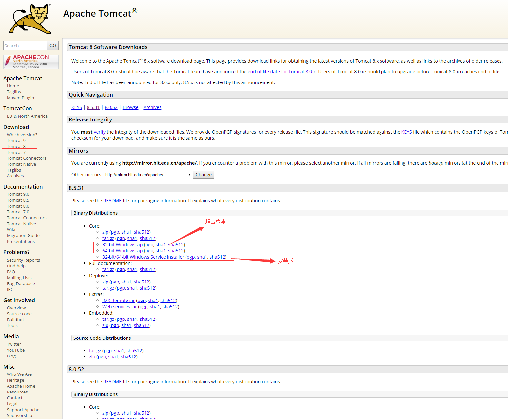
Task: Open Heritage under Misc
Action: (15, 380)
